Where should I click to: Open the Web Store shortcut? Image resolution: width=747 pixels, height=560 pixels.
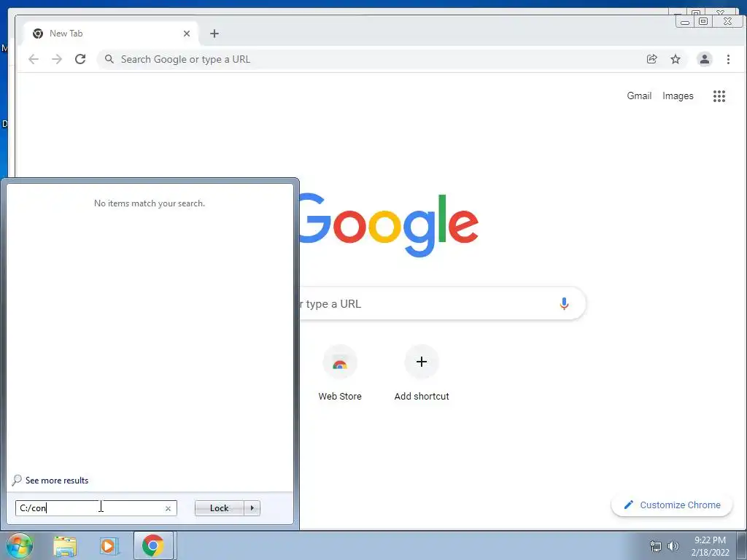340,374
